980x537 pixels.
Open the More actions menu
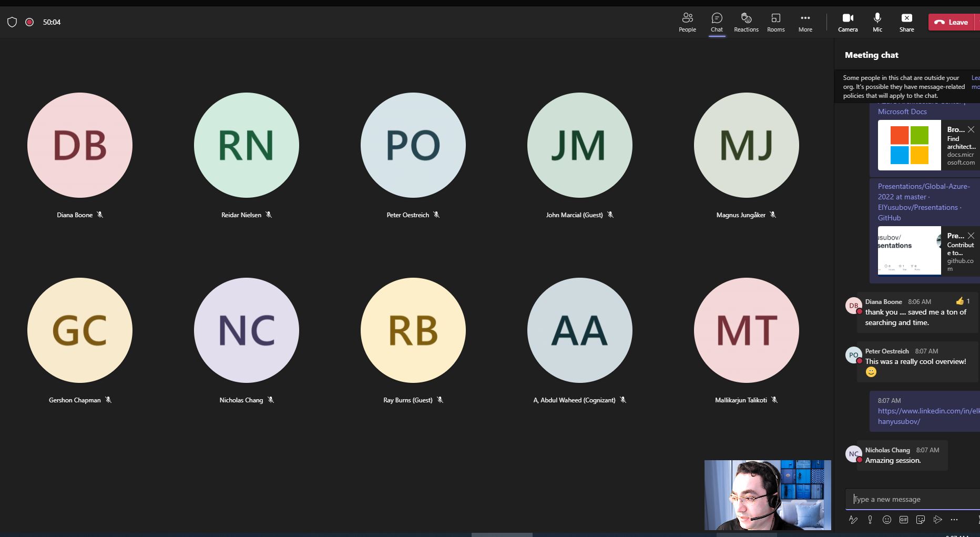pyautogui.click(x=805, y=22)
